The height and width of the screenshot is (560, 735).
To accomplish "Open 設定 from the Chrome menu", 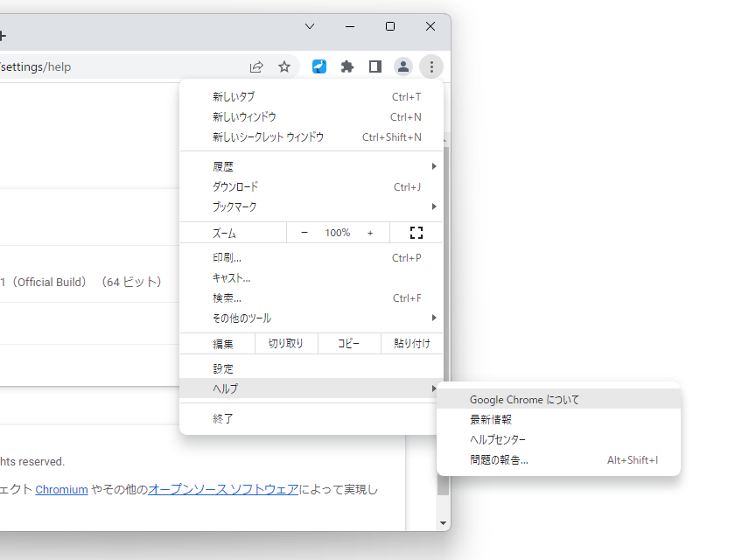I will (311, 367).
